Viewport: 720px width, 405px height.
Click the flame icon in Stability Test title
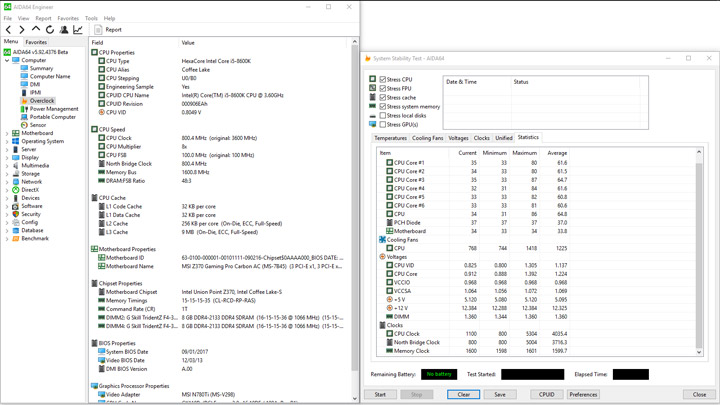(367, 58)
